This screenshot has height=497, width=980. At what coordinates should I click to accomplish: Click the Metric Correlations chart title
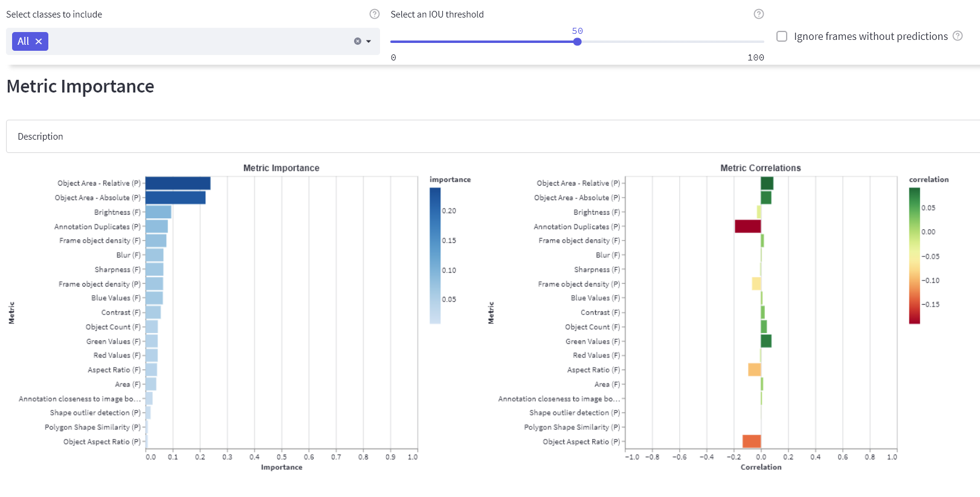[761, 168]
